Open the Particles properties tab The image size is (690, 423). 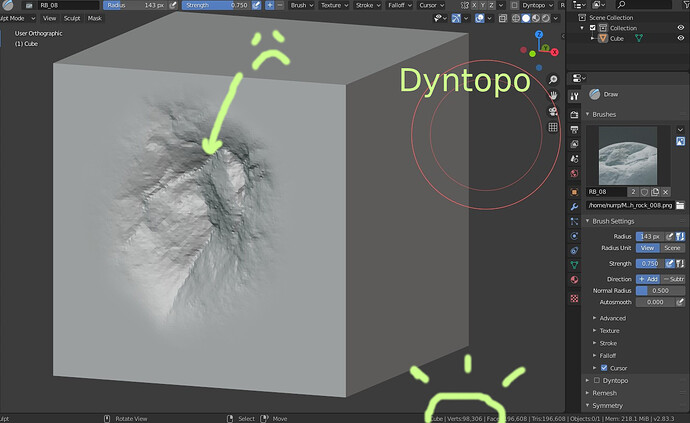[574, 221]
